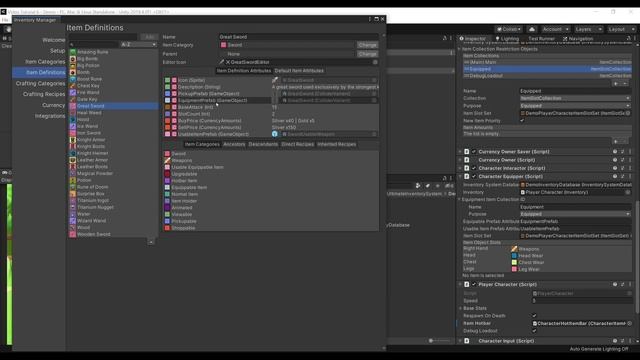Click the blue prefab icon for UsableItemPrefab

click(275, 134)
